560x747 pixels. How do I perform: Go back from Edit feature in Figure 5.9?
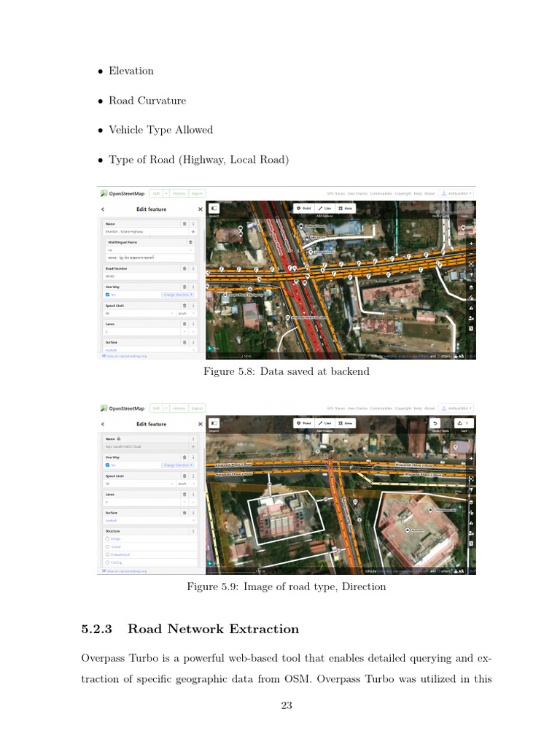coord(103,424)
